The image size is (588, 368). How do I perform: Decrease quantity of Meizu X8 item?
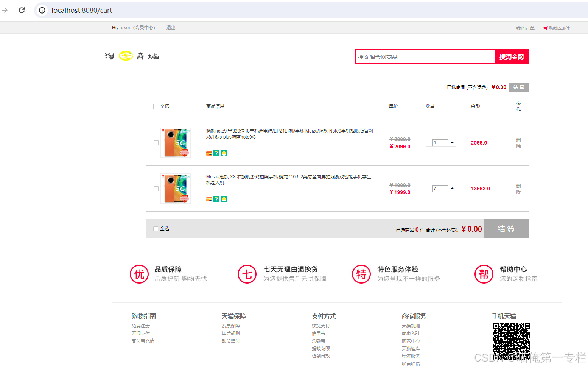[428, 189]
